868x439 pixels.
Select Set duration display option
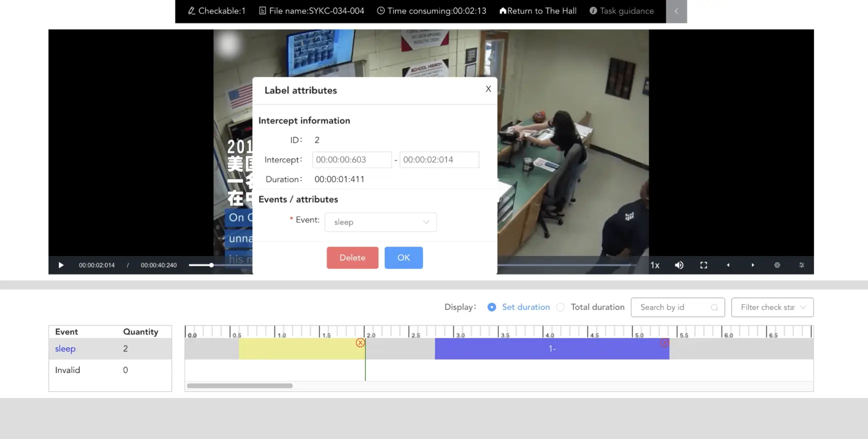tap(492, 307)
